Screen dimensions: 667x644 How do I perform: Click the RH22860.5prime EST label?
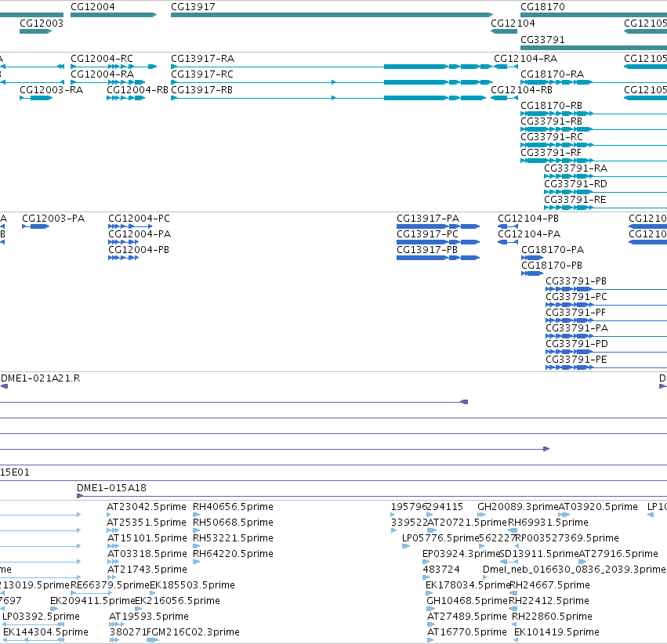(552, 616)
